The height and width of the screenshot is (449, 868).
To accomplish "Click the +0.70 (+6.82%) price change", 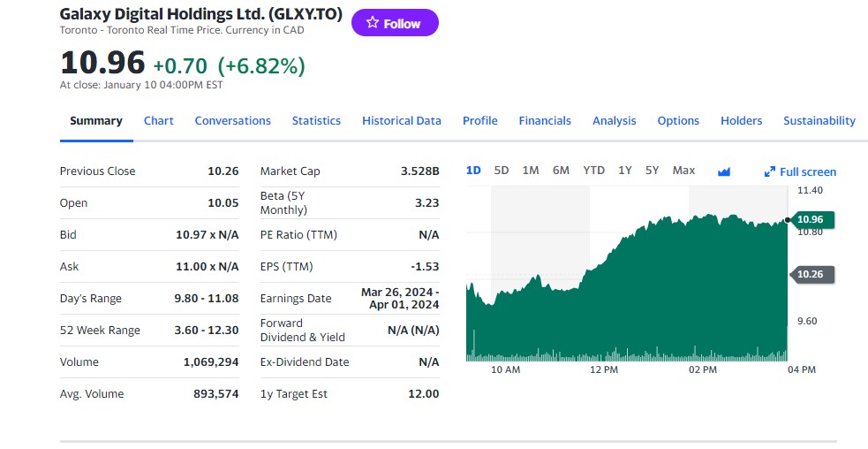I will (229, 65).
